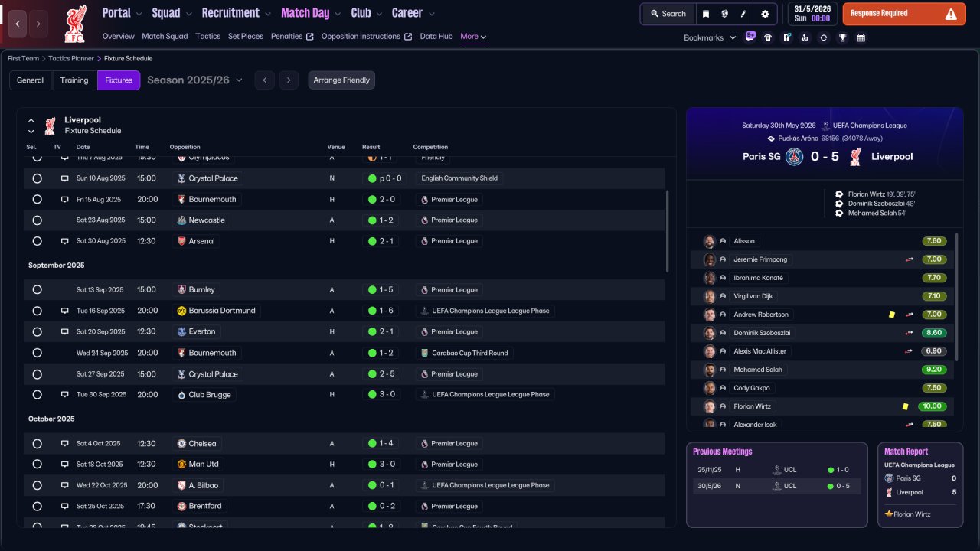The image size is (980, 551).
Task: Click the fixture list vertical scrollbar
Action: point(668,231)
